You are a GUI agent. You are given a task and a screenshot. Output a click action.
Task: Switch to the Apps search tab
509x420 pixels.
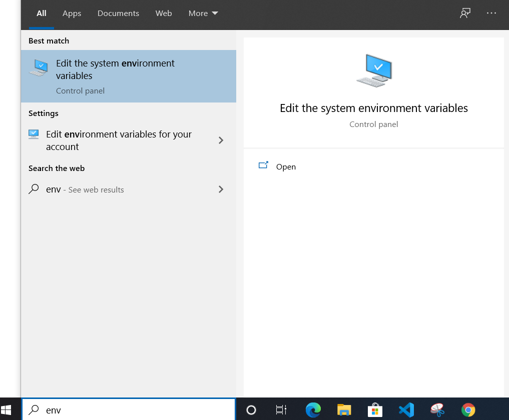tap(72, 13)
